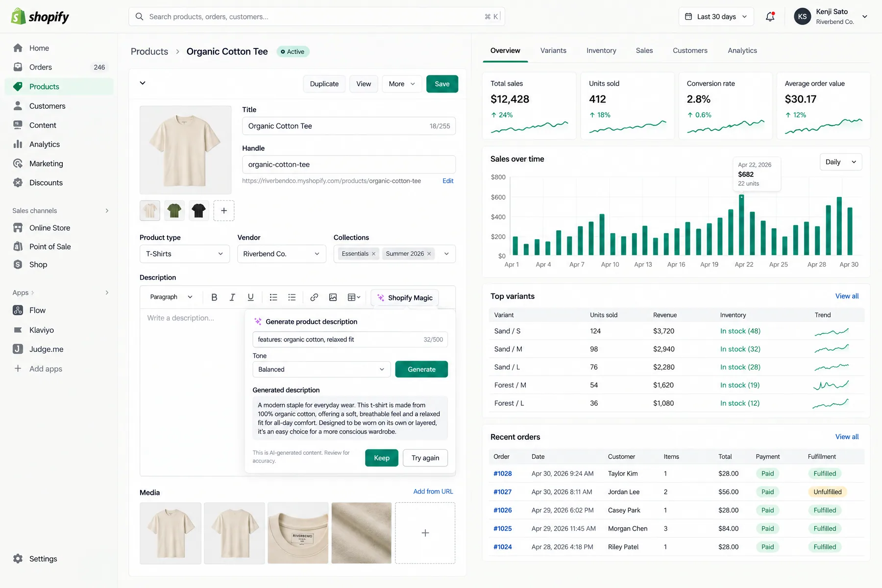This screenshot has height=588, width=882.
Task: Open the Analytics tab
Action: [x=742, y=50]
